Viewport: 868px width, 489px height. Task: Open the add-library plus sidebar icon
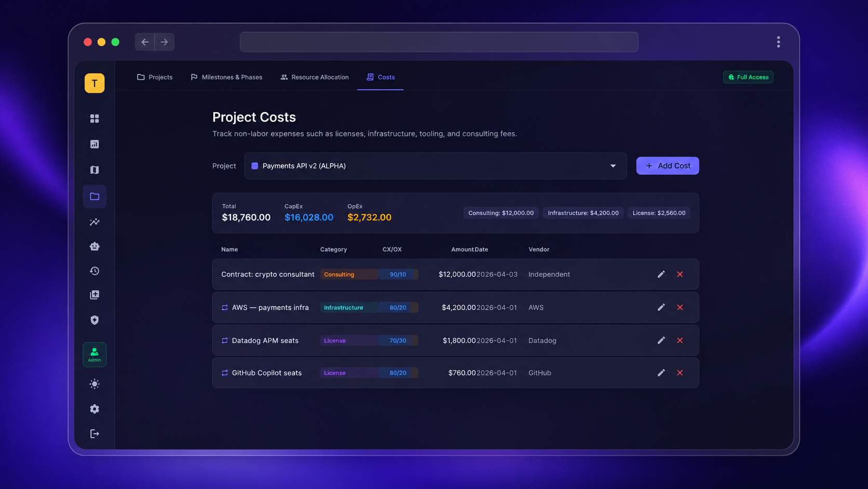(94, 295)
